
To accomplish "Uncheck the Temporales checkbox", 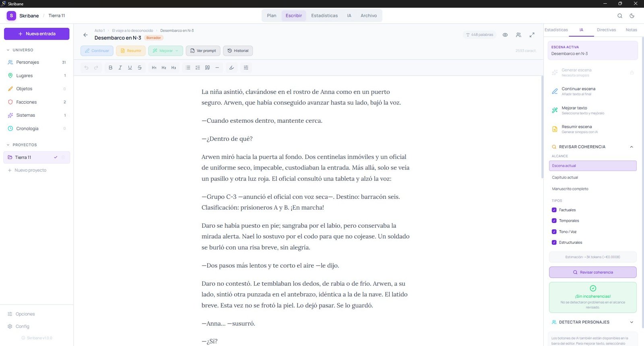I will pos(554,221).
